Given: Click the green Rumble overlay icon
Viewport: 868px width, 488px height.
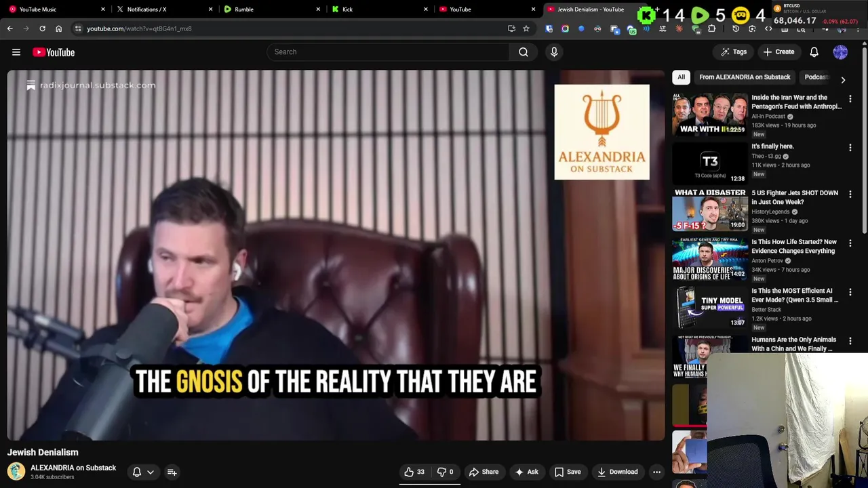Looking at the screenshot, I should [x=700, y=15].
